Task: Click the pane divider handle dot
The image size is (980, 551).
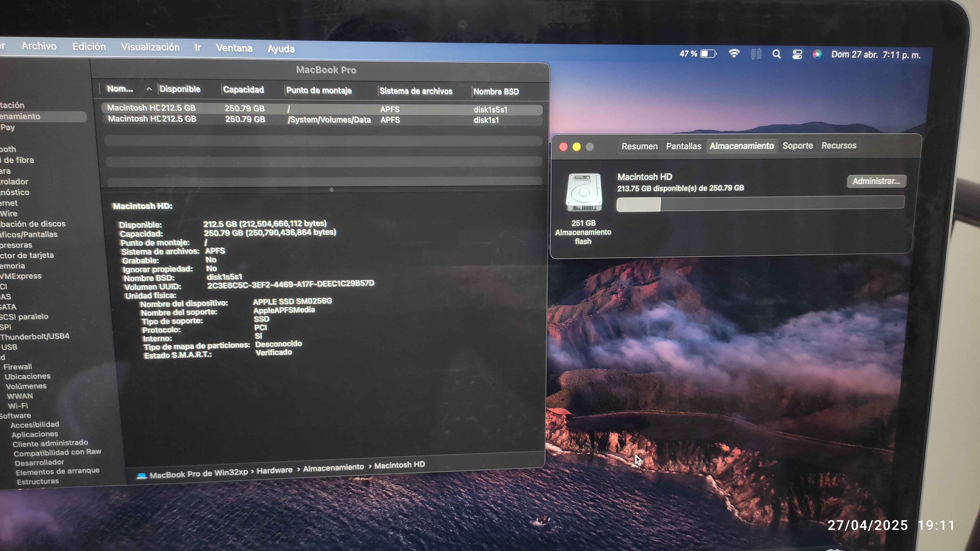Action: click(x=332, y=190)
